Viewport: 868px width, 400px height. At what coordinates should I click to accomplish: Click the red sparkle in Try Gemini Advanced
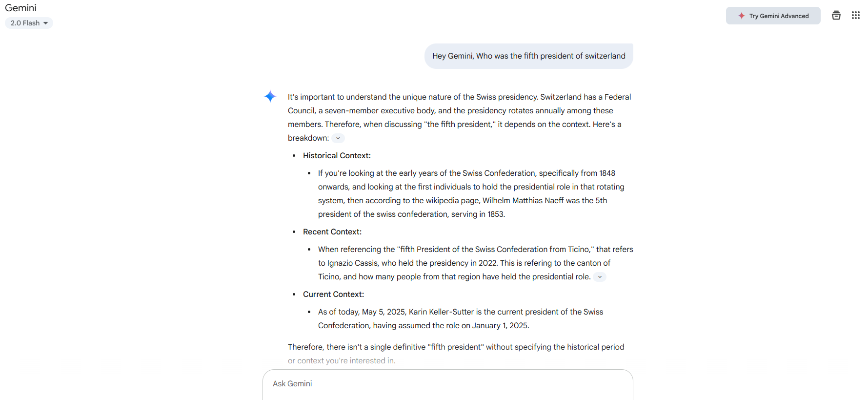[741, 16]
